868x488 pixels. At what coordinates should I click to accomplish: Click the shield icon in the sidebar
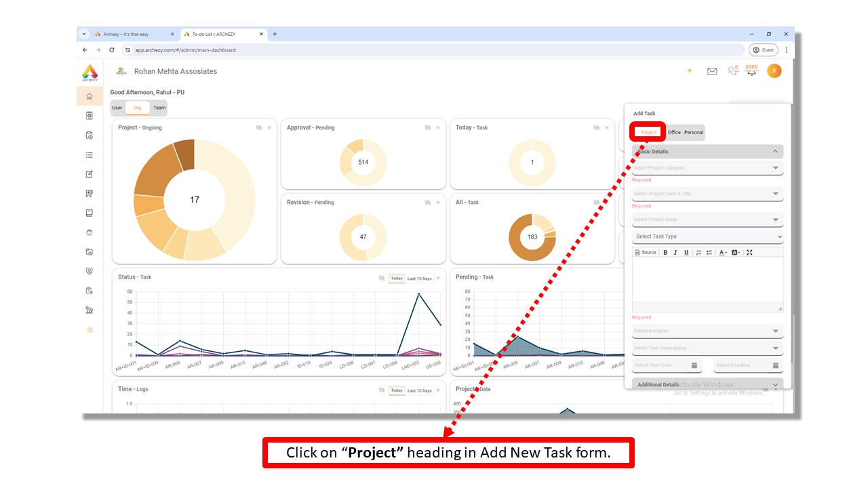[90, 271]
